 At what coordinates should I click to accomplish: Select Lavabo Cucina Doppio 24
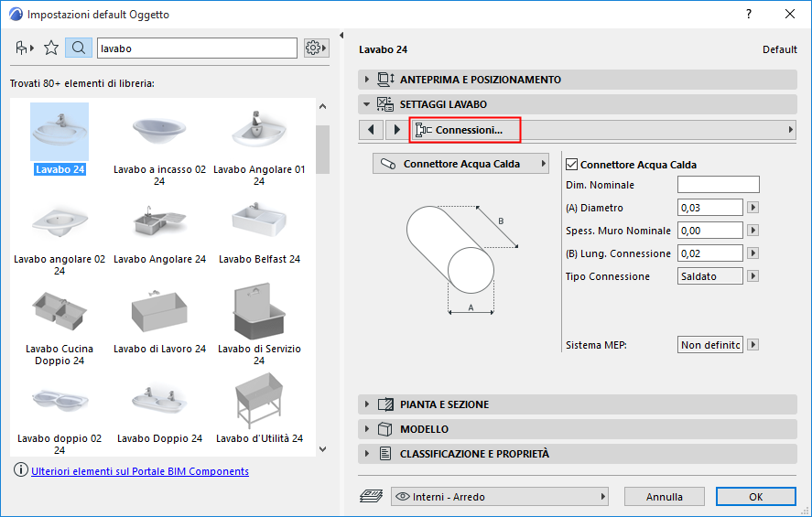pos(60,325)
